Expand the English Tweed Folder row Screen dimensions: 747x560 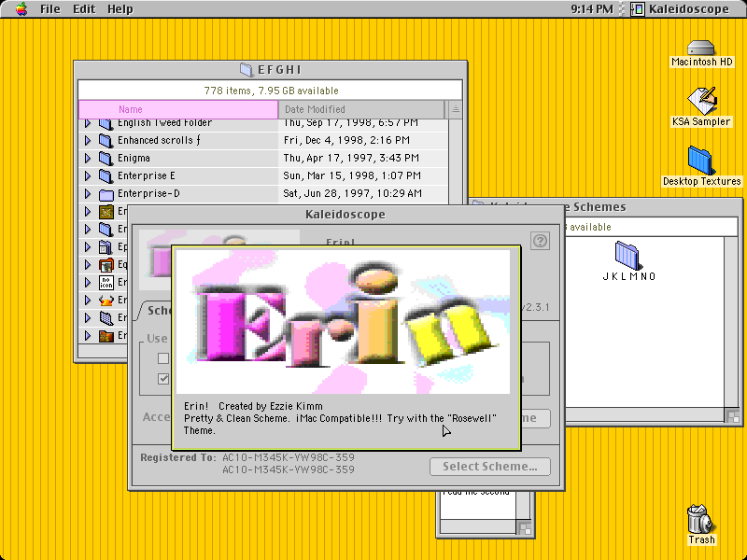pyautogui.click(x=88, y=123)
